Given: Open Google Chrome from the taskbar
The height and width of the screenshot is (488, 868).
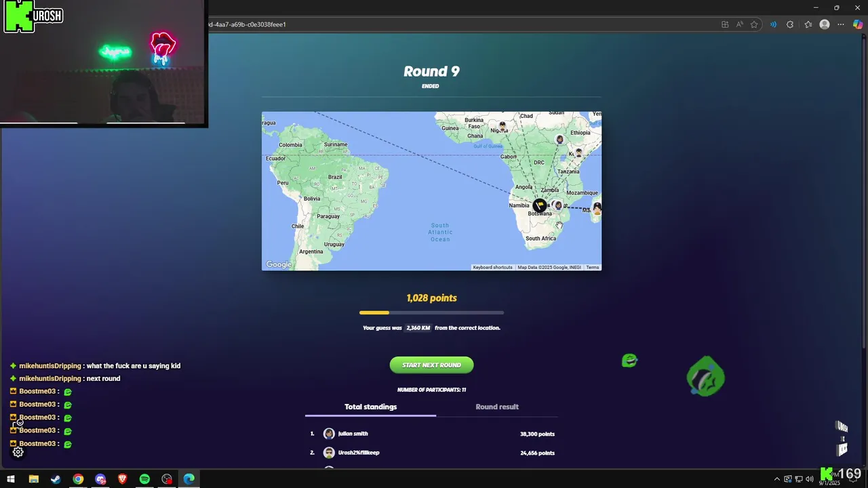Looking at the screenshot, I should 78,479.
